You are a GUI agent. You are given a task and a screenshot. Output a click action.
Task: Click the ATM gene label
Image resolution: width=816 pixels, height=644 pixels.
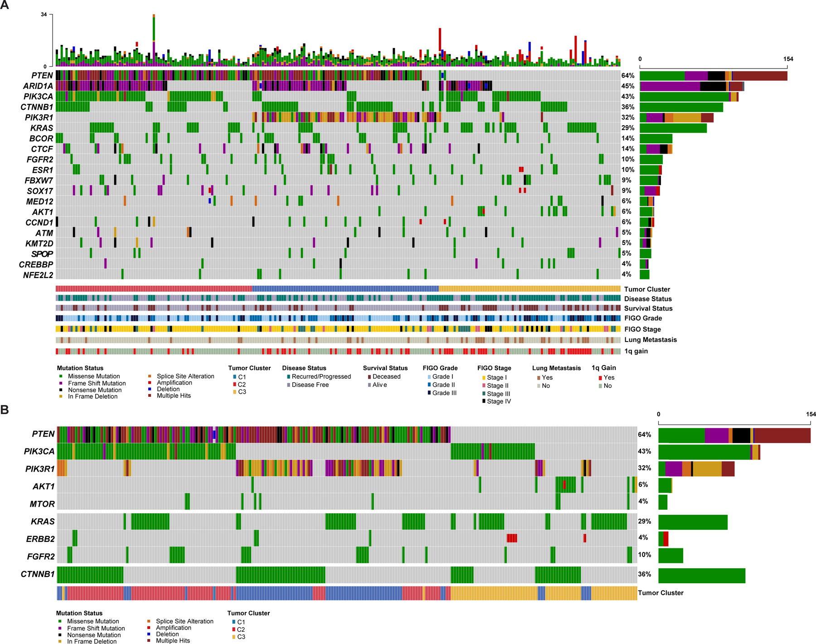[44, 233]
